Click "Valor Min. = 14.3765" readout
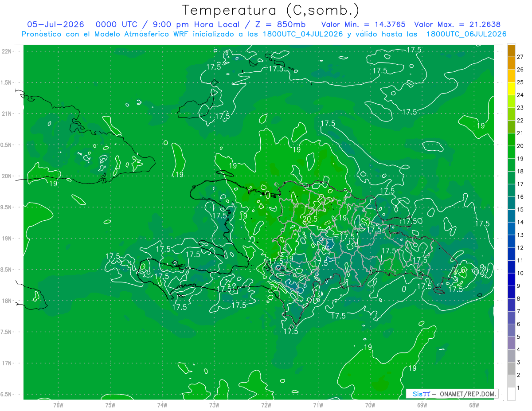The image size is (532, 411). (x=363, y=24)
